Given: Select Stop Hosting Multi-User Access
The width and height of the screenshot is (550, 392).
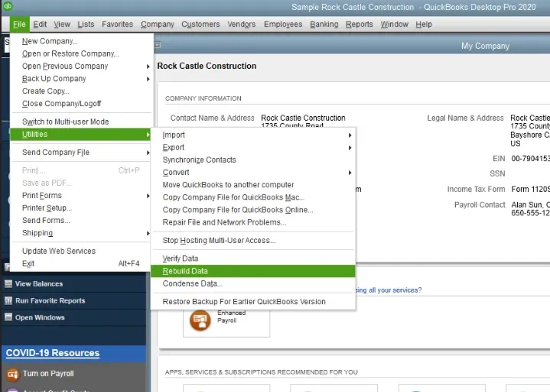Looking at the screenshot, I should [253, 240].
